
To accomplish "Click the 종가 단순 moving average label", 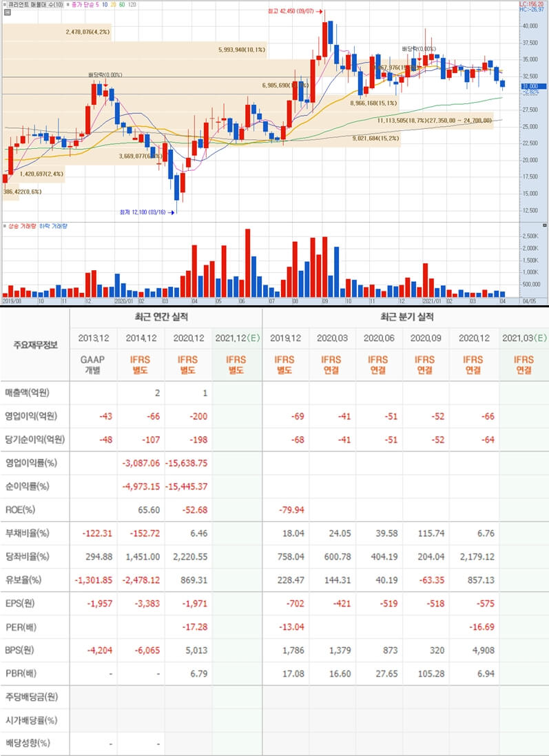I will 81,4.
